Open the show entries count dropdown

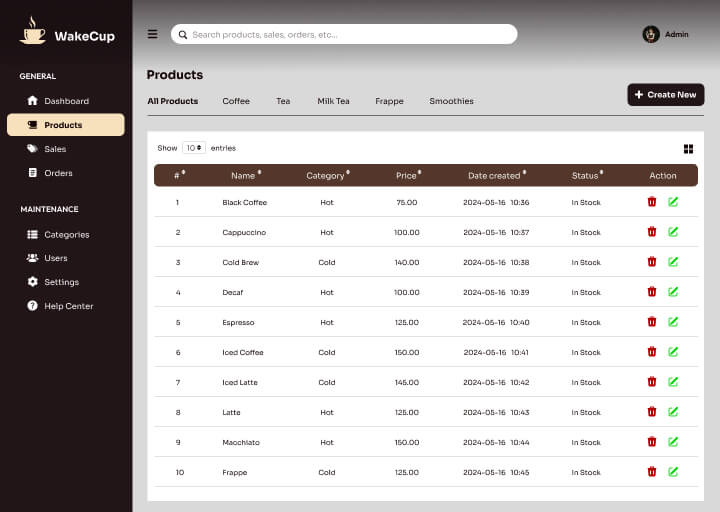(194, 148)
